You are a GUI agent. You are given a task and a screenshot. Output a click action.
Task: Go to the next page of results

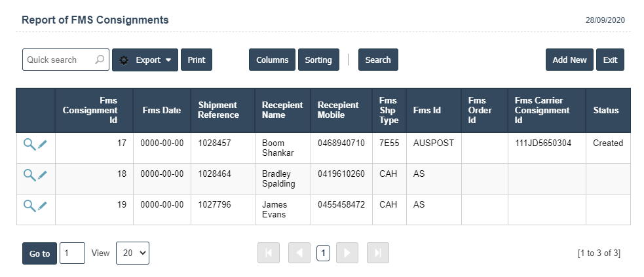tap(348, 253)
